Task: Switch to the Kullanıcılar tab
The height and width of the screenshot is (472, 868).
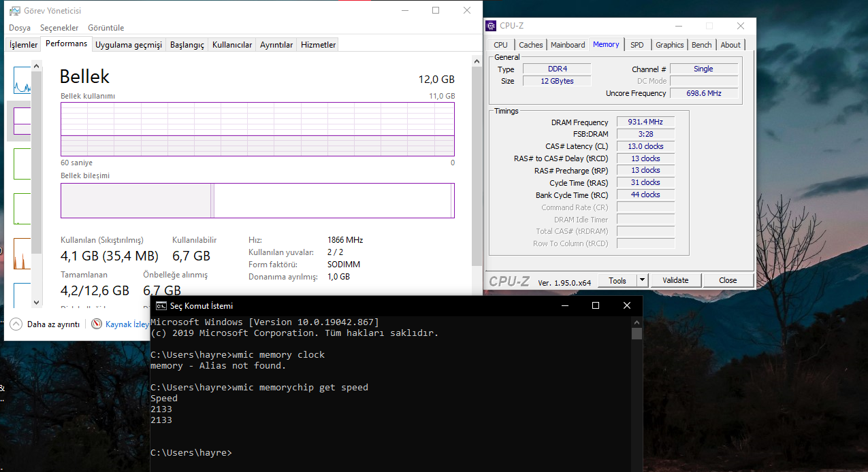Action: tap(232, 45)
